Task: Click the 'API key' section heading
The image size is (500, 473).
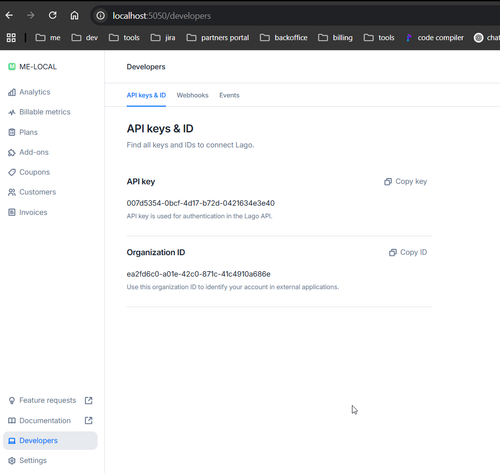Action: [141, 182]
